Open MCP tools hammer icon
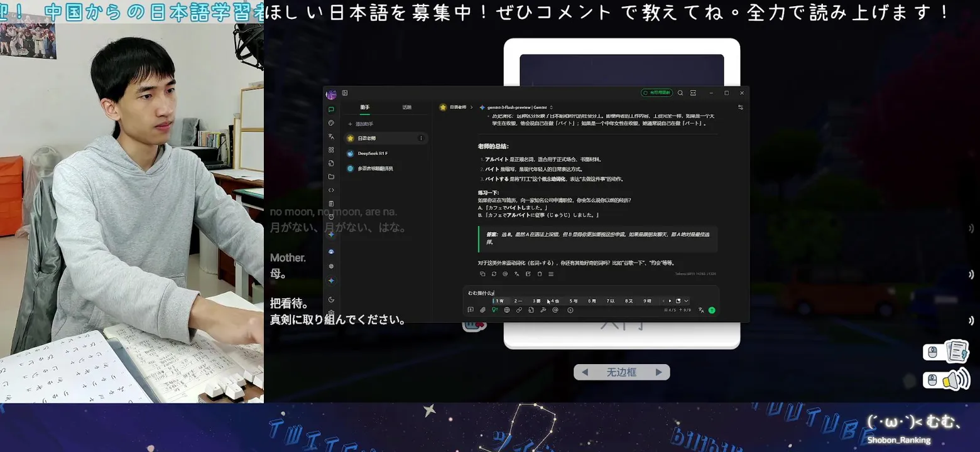980x452 pixels. 543,310
